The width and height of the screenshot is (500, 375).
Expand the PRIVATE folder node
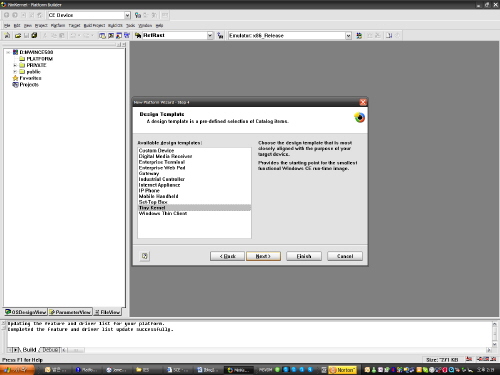point(15,65)
